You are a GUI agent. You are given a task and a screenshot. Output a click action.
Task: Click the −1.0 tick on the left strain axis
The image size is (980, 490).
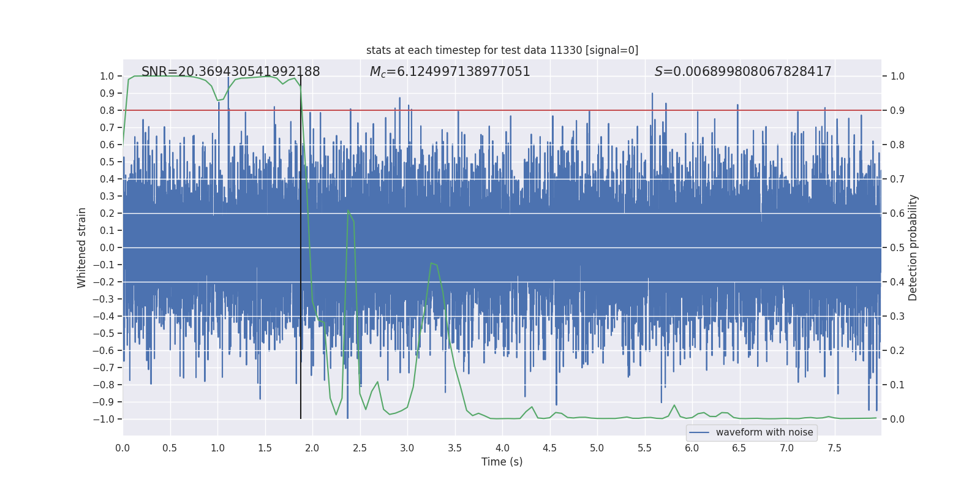(104, 419)
